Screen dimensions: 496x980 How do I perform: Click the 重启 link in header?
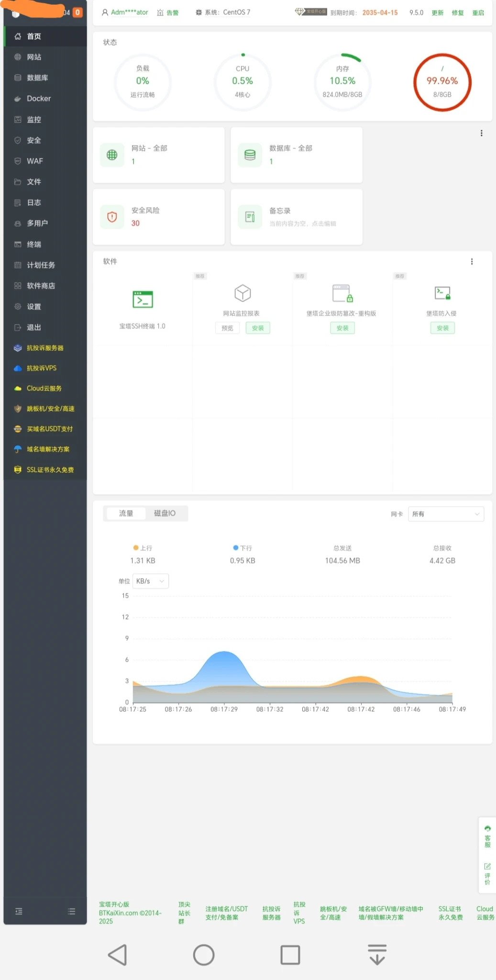pyautogui.click(x=478, y=12)
